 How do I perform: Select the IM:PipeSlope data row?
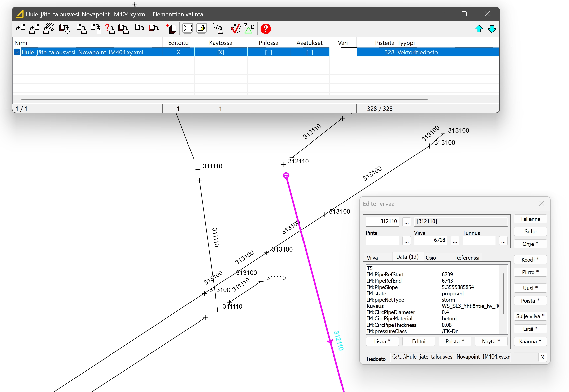pos(433,287)
